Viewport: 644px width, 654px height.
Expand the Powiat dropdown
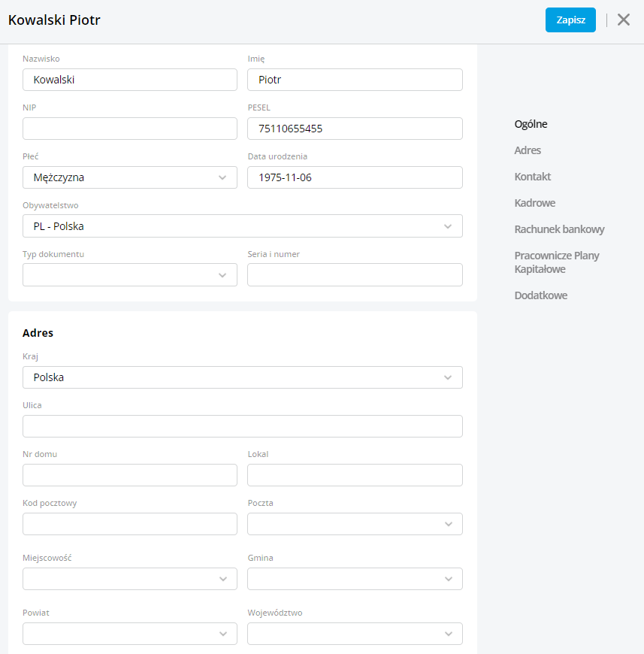[x=129, y=634]
